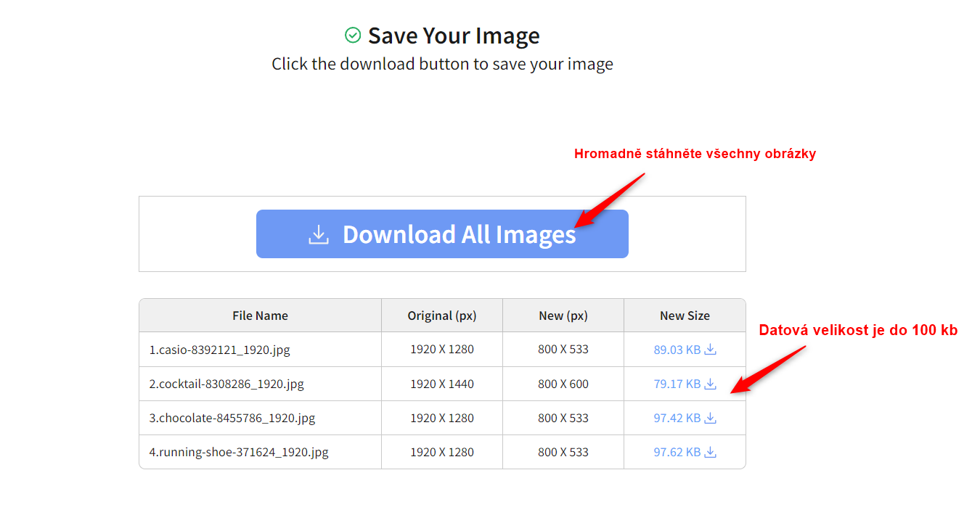Image resolution: width=980 pixels, height=515 pixels.
Task: Open the 89.03 KB size link
Action: point(677,350)
